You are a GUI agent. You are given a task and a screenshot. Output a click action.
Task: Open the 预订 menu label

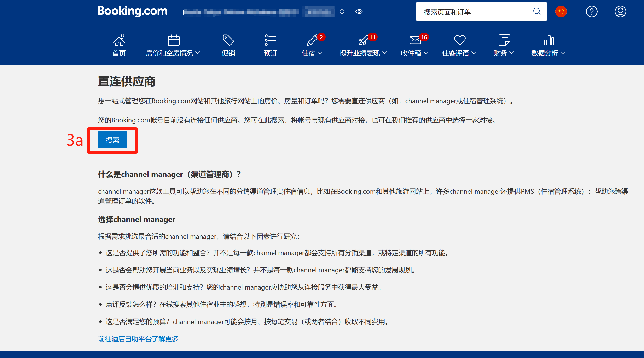pos(270,53)
